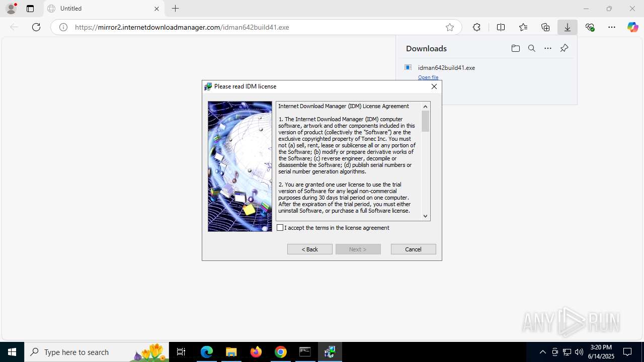
Task: Open Edge profile icon
Action: click(x=11, y=9)
